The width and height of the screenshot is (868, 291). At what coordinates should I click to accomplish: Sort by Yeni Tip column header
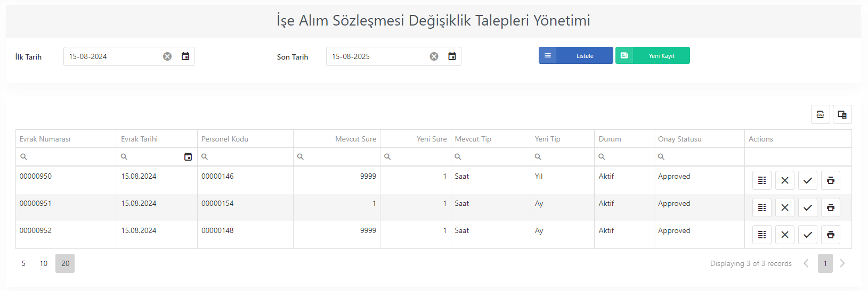pyautogui.click(x=563, y=139)
